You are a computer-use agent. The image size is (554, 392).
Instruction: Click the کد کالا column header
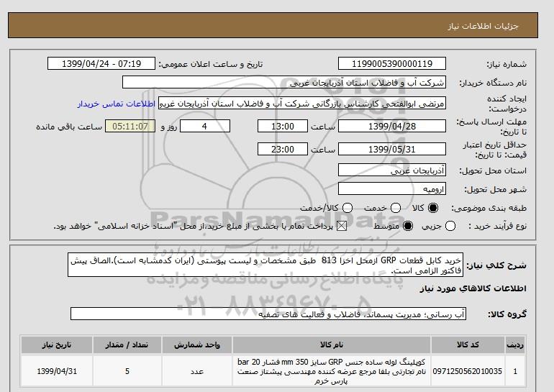coord(468,345)
